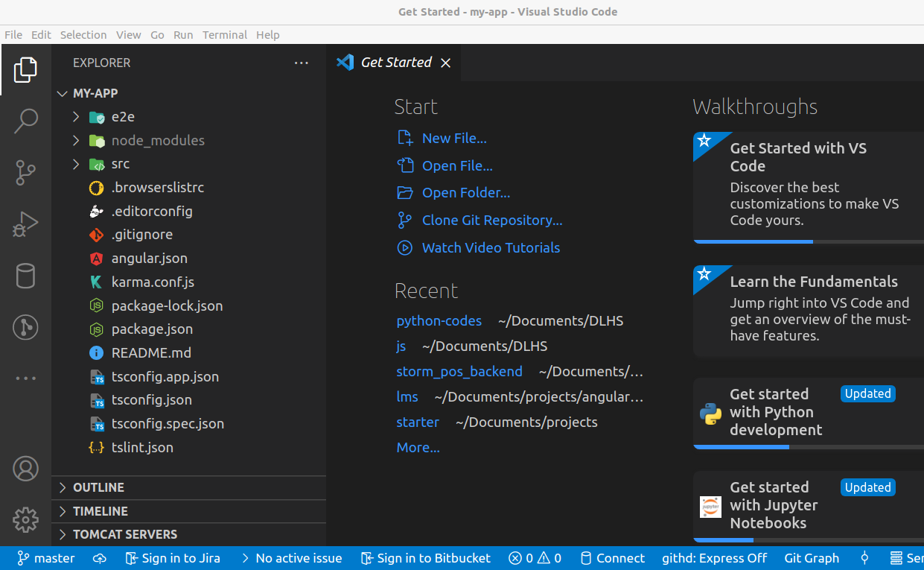
Task: Open the Source Control panel
Action: pyautogui.click(x=25, y=172)
